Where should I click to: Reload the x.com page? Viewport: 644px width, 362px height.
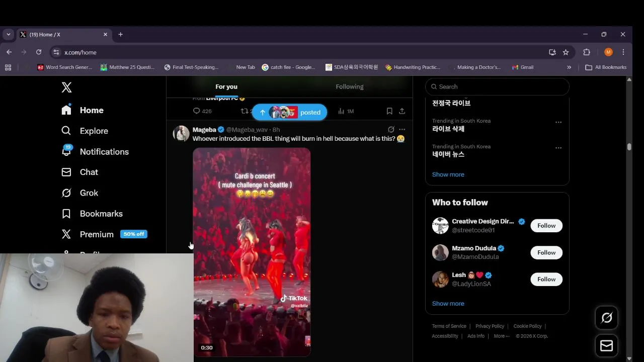[39, 52]
